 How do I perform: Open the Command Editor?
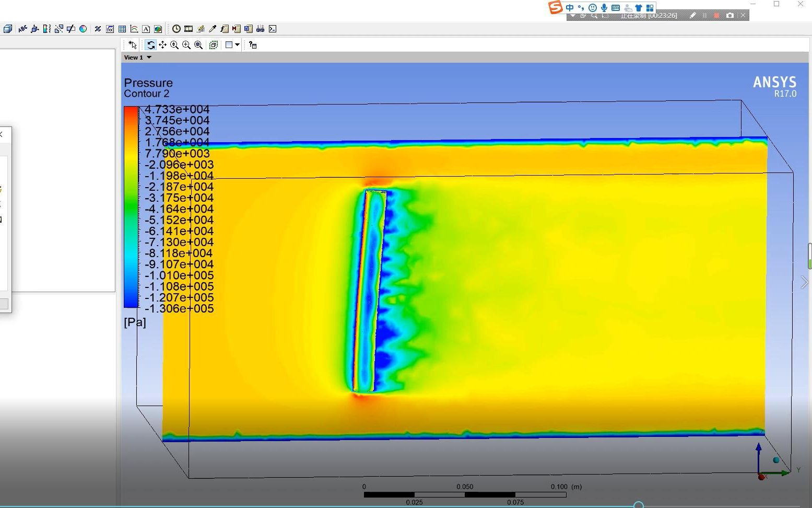coord(273,29)
